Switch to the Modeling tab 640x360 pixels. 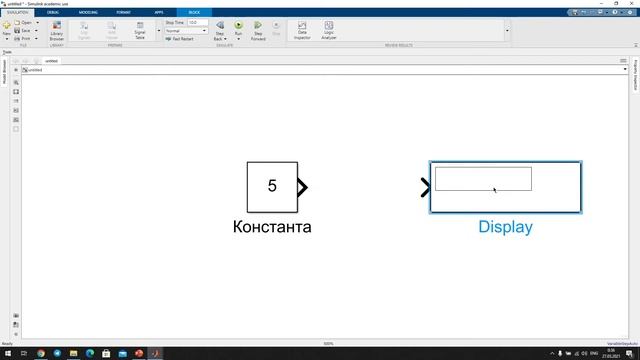coord(88,13)
